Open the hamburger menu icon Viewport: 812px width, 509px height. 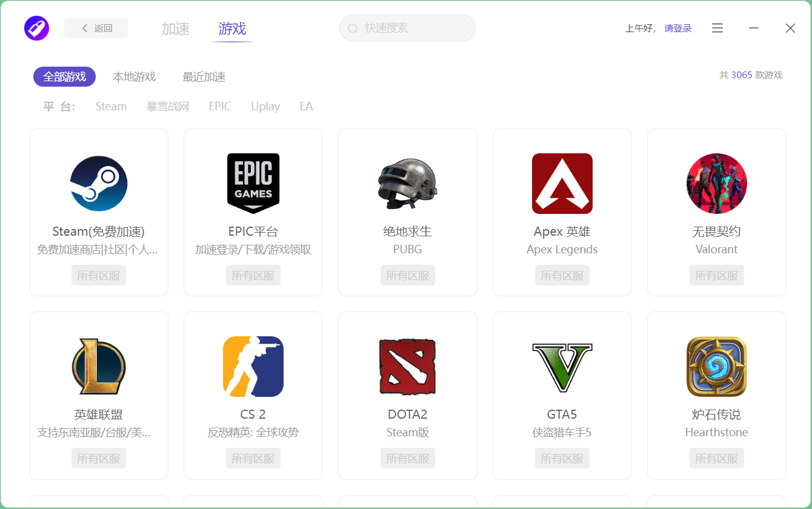(717, 28)
